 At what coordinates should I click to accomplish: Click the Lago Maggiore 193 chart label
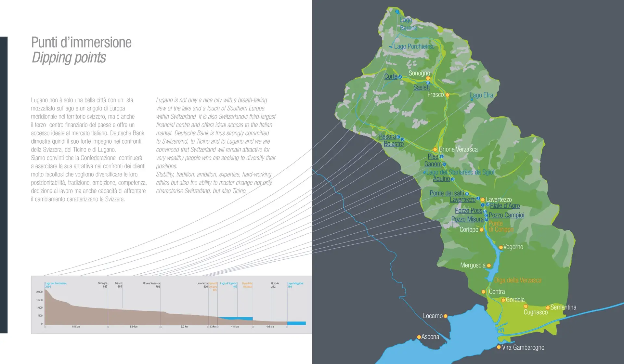[x=295, y=285]
